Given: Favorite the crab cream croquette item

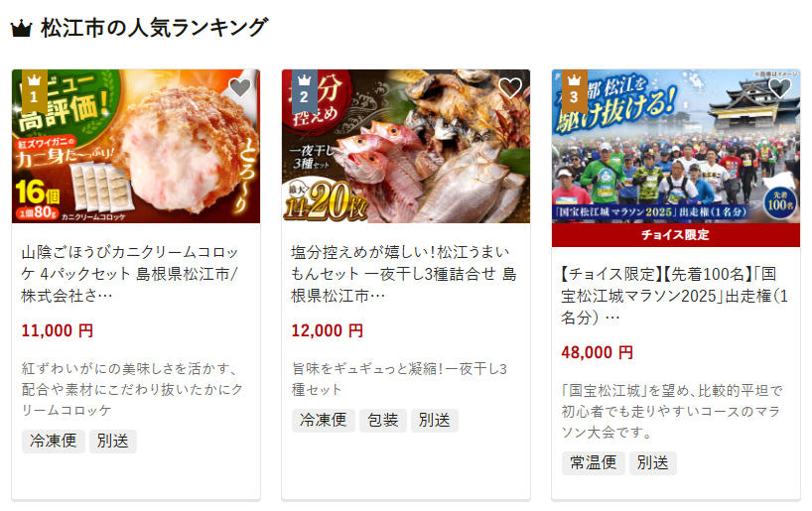Looking at the screenshot, I should pos(240,88).
